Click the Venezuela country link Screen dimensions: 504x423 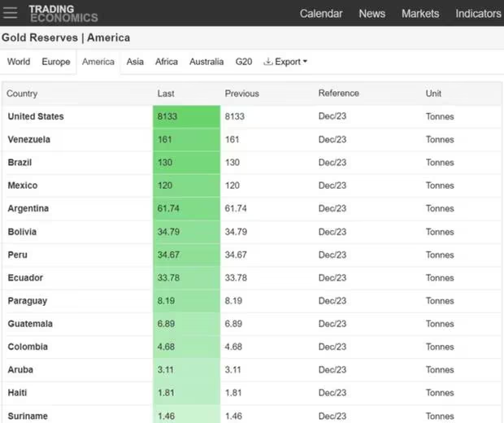[29, 140]
